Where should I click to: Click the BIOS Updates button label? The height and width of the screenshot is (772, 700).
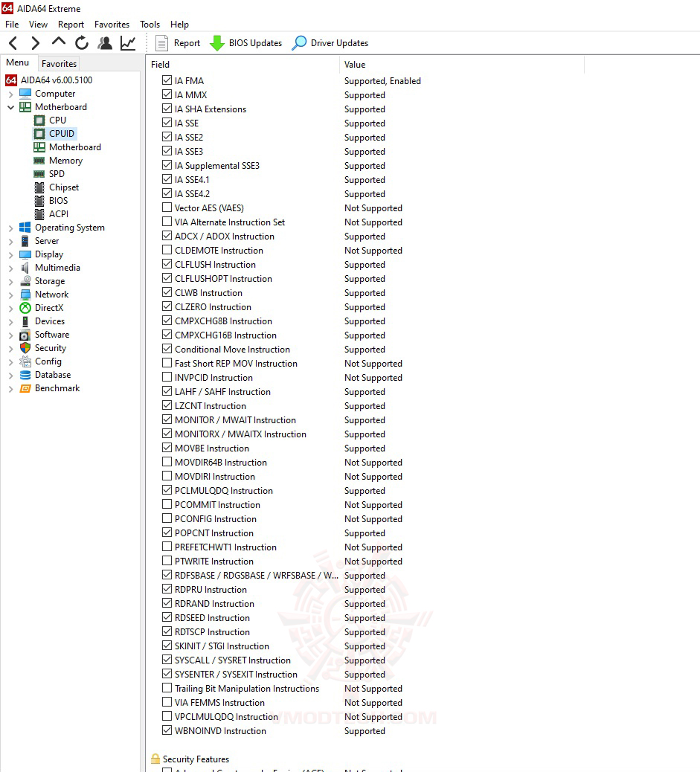255,43
